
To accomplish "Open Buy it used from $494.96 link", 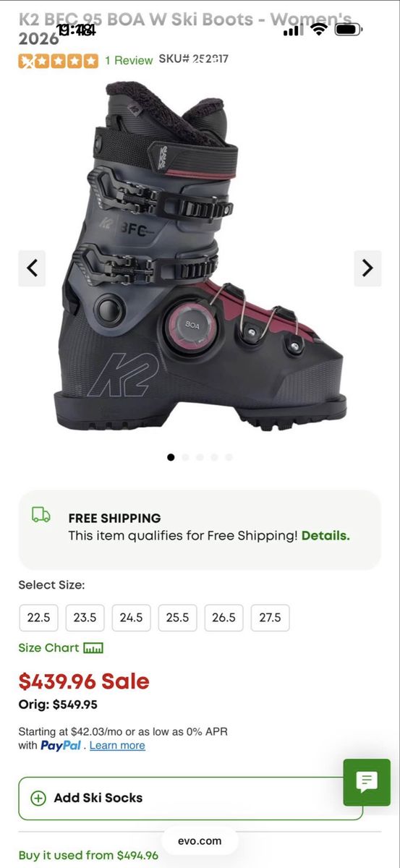I will click(x=88, y=855).
